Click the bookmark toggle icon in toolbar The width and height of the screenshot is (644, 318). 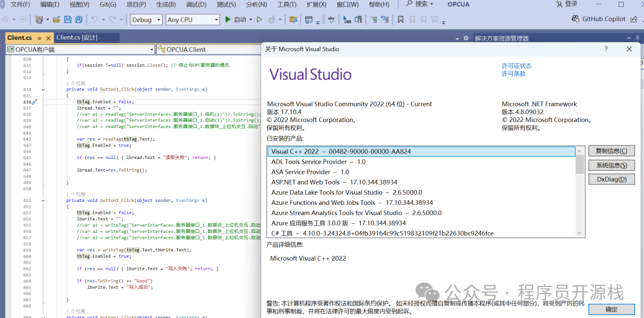point(401,20)
